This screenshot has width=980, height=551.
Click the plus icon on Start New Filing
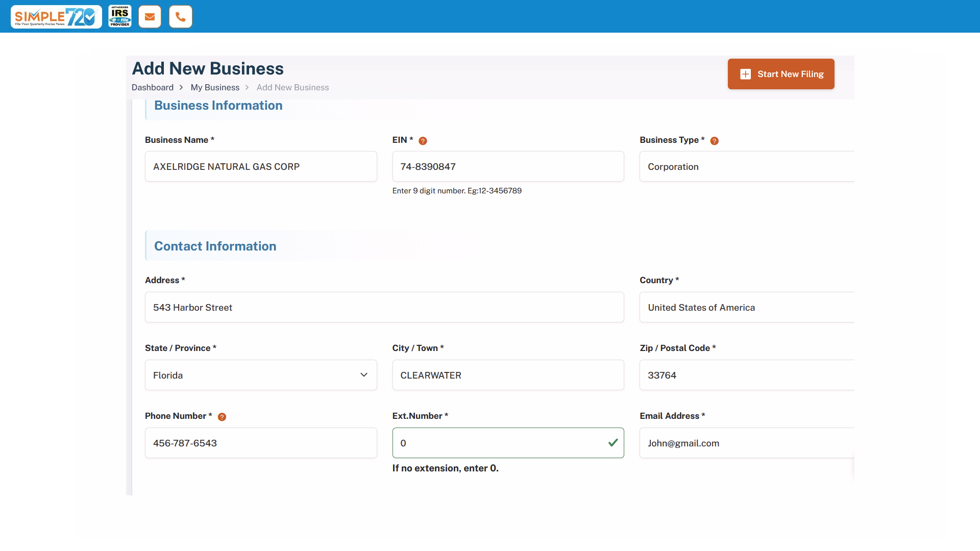745,74
